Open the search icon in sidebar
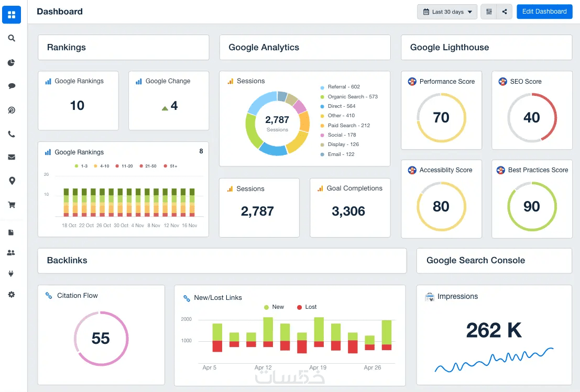 click(x=12, y=38)
